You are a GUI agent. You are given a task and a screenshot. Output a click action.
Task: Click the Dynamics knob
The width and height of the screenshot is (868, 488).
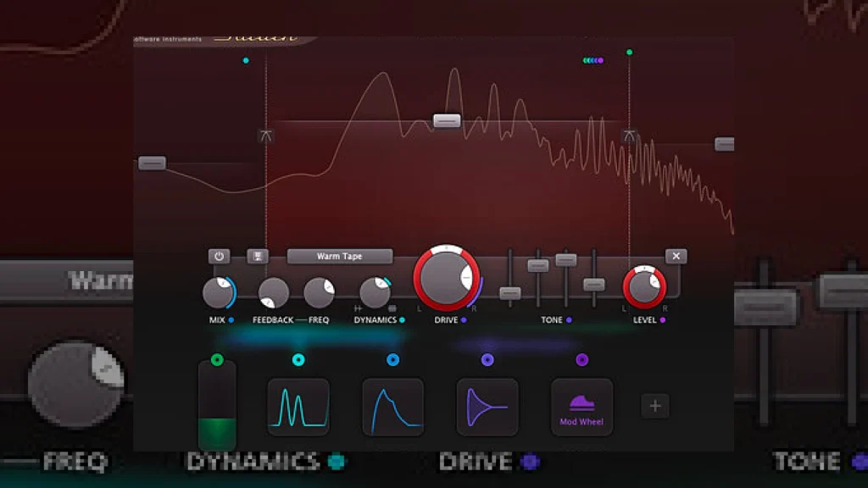(375, 292)
